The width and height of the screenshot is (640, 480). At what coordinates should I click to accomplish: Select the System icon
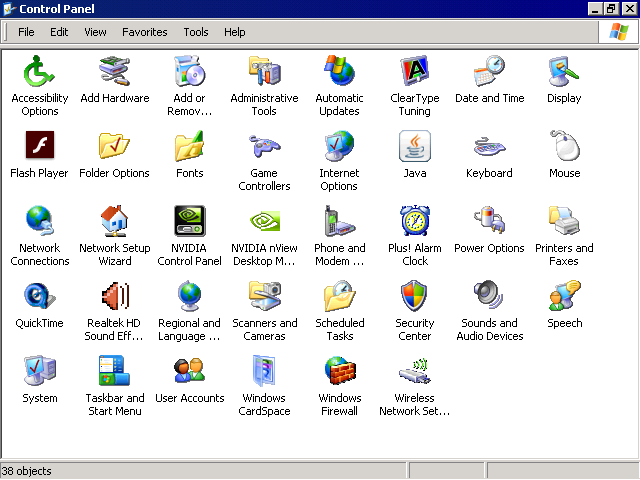point(39,370)
